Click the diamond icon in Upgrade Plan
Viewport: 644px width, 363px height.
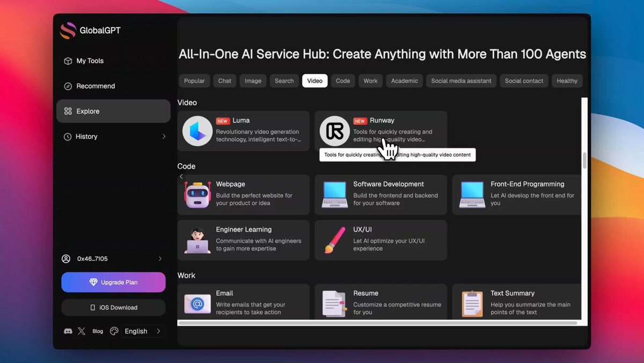coord(93,282)
